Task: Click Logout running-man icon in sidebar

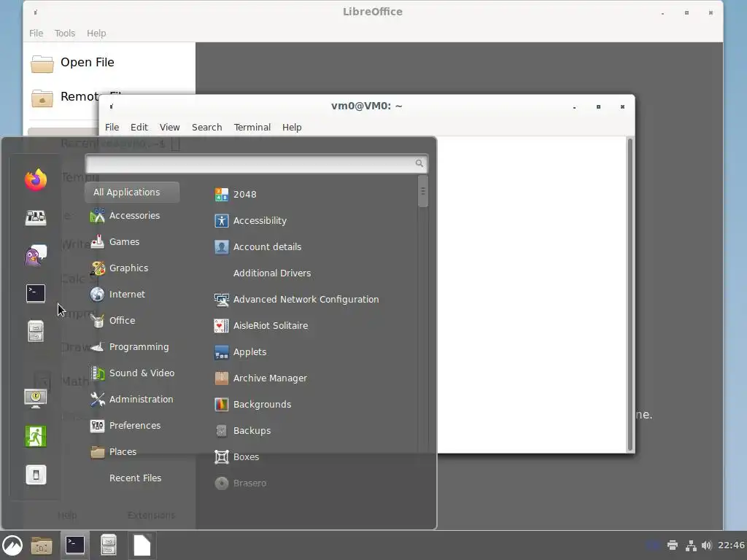Action: (x=36, y=436)
